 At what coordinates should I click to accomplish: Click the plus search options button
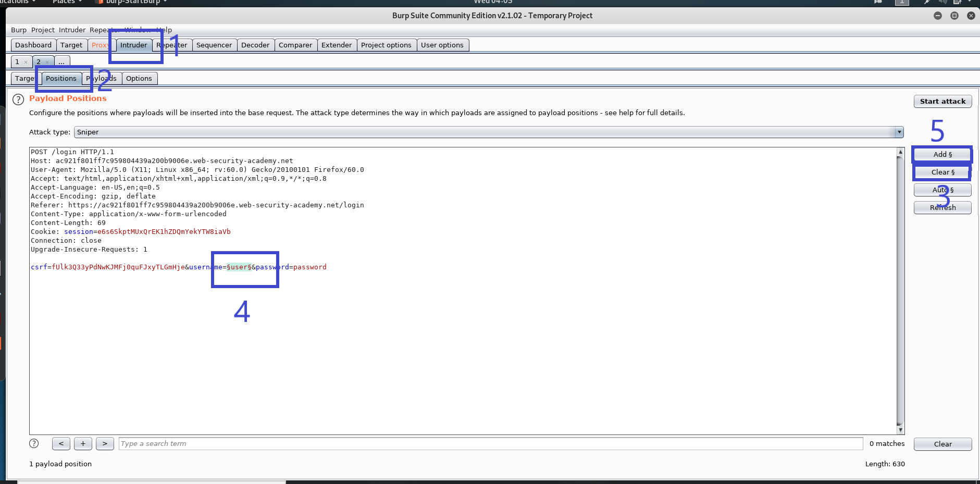pyautogui.click(x=83, y=444)
